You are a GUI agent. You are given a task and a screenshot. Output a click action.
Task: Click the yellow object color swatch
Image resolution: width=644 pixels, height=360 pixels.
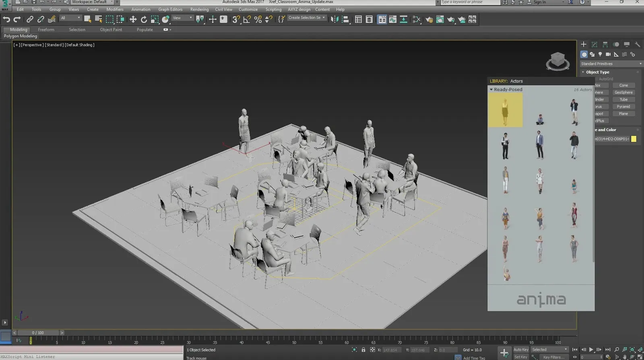tap(634, 139)
